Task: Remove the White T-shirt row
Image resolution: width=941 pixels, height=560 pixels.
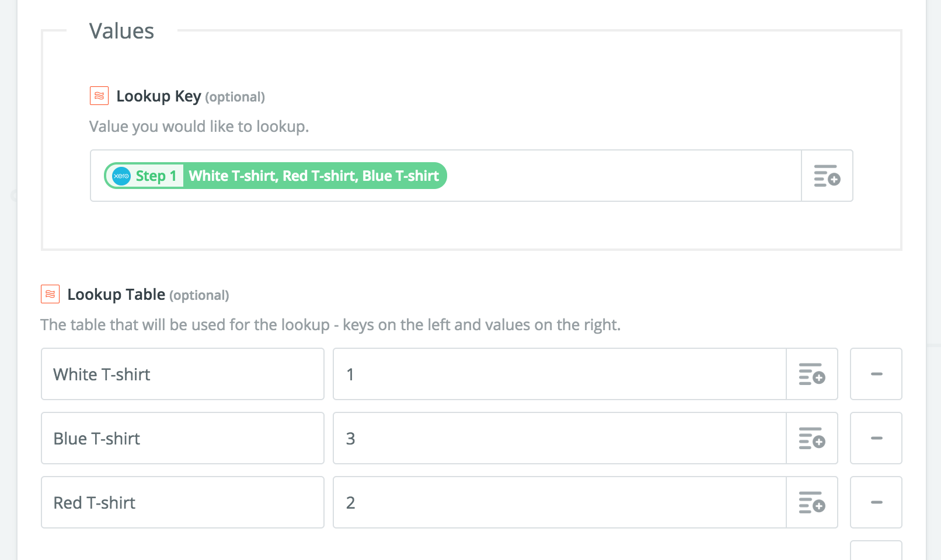Action: pyautogui.click(x=876, y=374)
